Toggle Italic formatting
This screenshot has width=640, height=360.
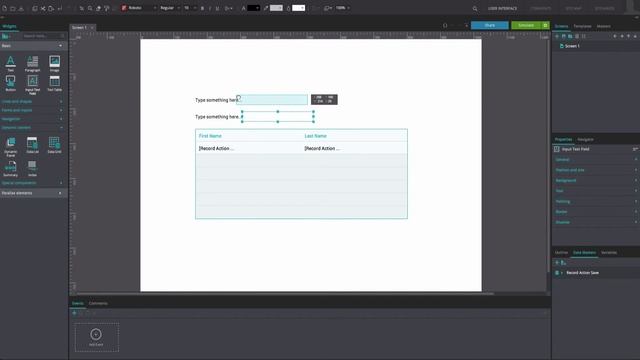(x=210, y=8)
